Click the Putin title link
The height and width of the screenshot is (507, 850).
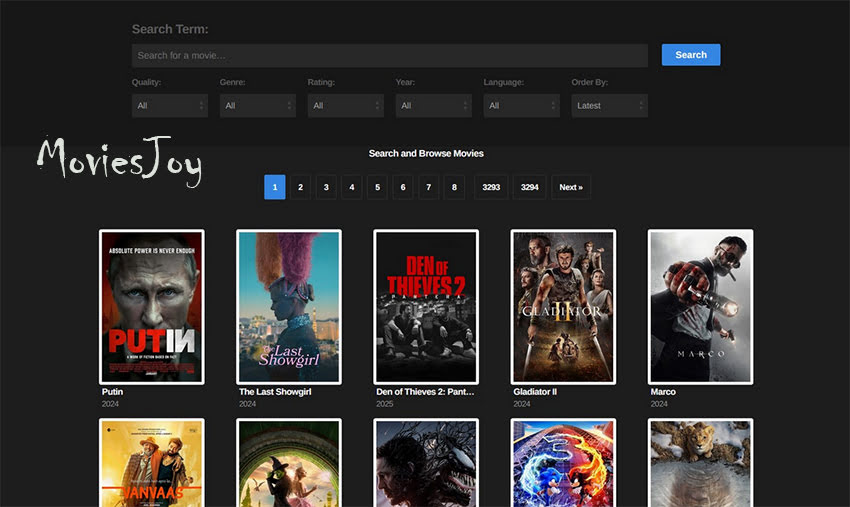coord(112,392)
